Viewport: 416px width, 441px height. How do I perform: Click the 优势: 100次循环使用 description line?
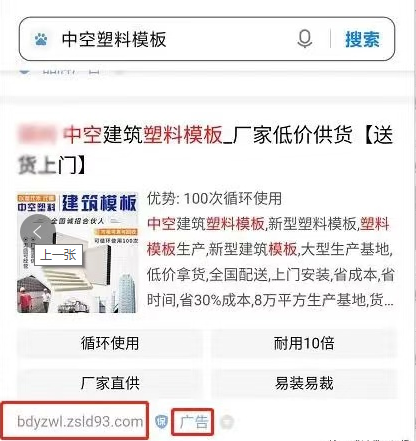(x=214, y=199)
